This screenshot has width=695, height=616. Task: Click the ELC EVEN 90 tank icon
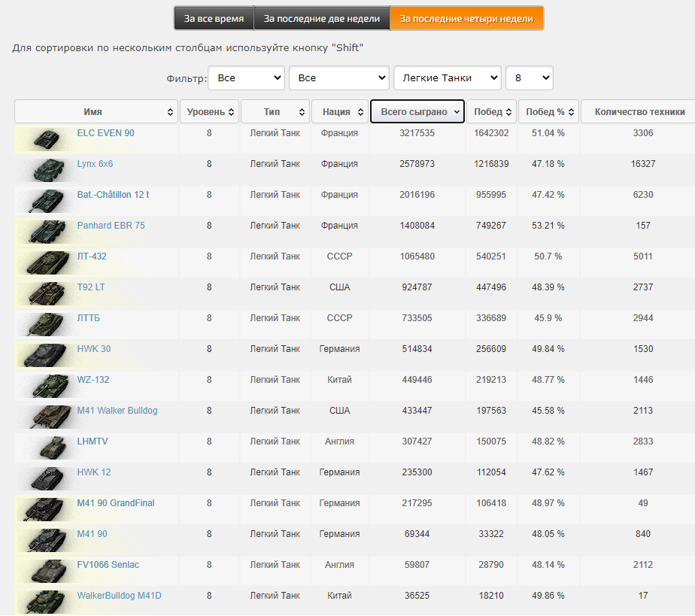pyautogui.click(x=45, y=139)
